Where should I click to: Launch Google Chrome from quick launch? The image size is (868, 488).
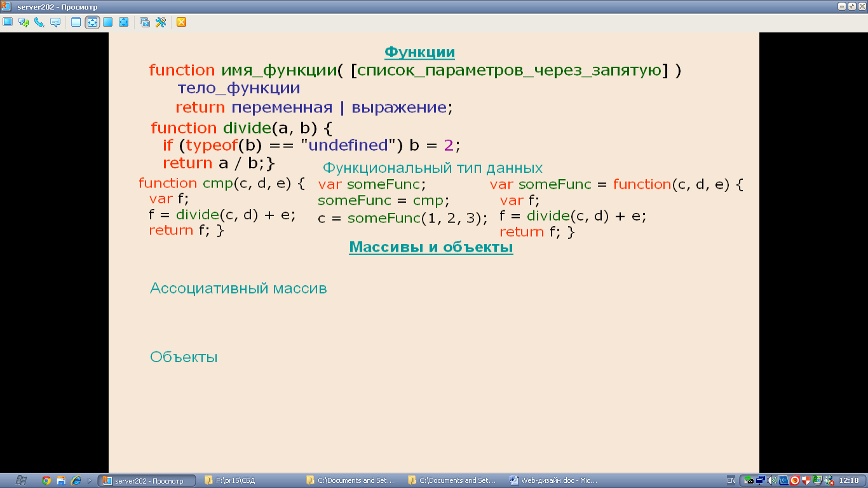coord(46,480)
